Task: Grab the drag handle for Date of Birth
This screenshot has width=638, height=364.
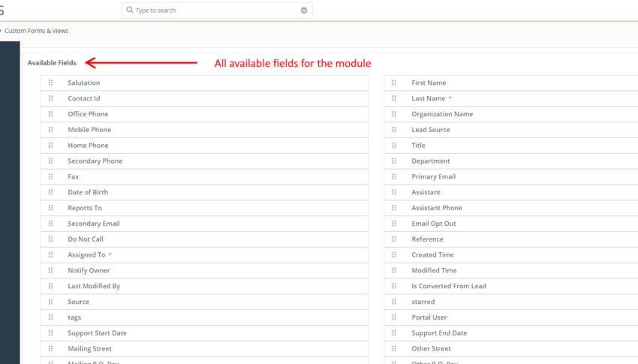Action: [x=50, y=192]
